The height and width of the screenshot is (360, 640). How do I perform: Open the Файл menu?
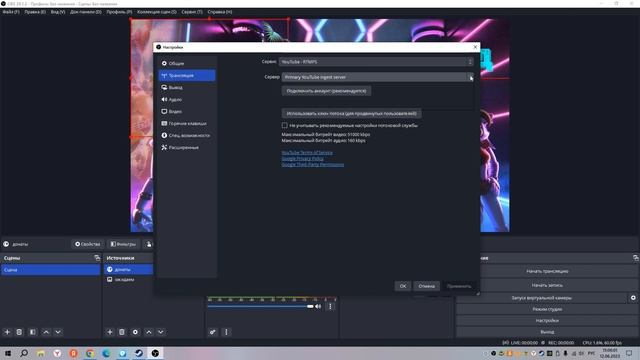tap(11, 12)
